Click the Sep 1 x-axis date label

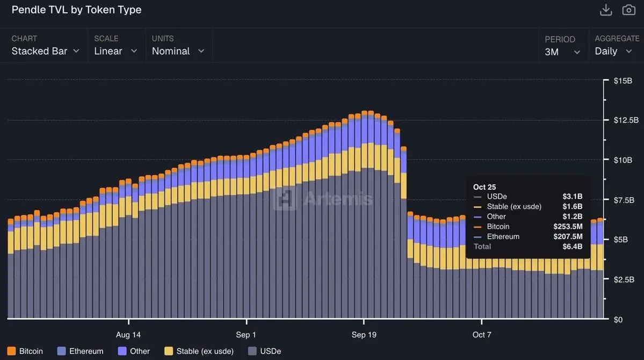pyautogui.click(x=247, y=335)
